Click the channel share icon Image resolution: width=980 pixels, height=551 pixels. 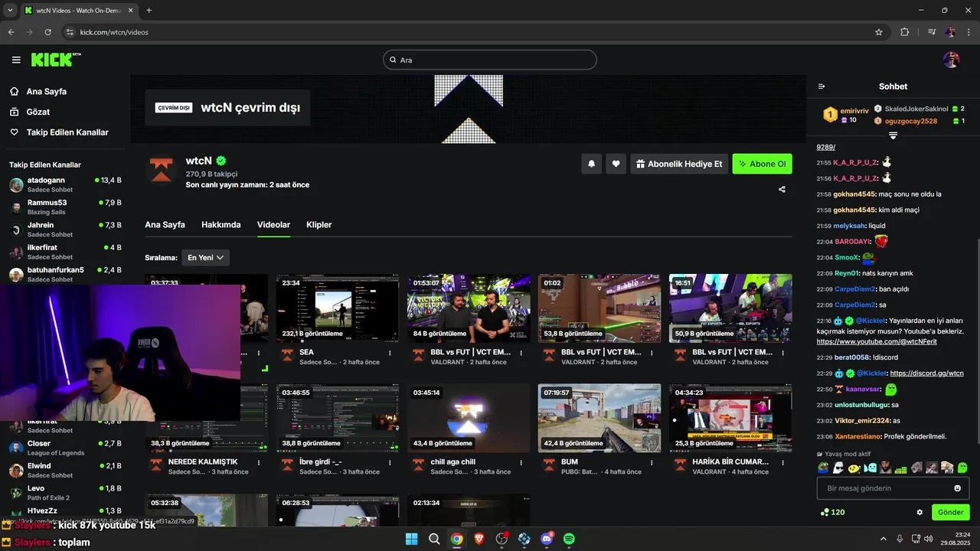tap(782, 189)
